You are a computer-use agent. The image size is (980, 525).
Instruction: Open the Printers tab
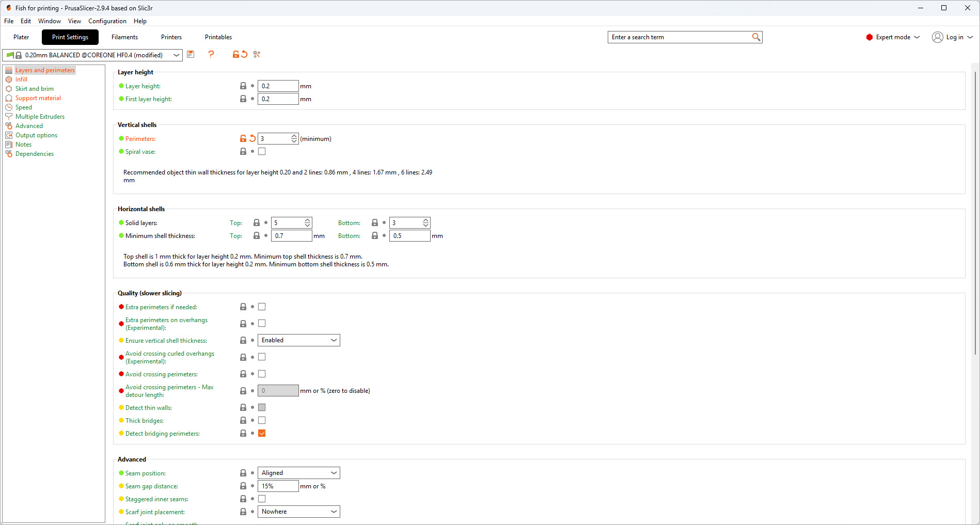point(171,37)
